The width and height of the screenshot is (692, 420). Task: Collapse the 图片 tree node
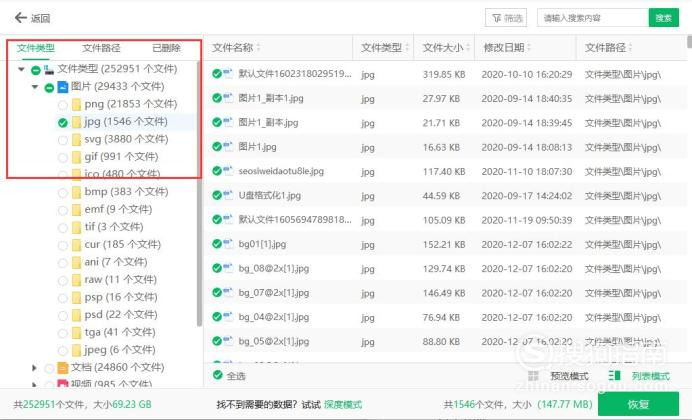[x=36, y=87]
